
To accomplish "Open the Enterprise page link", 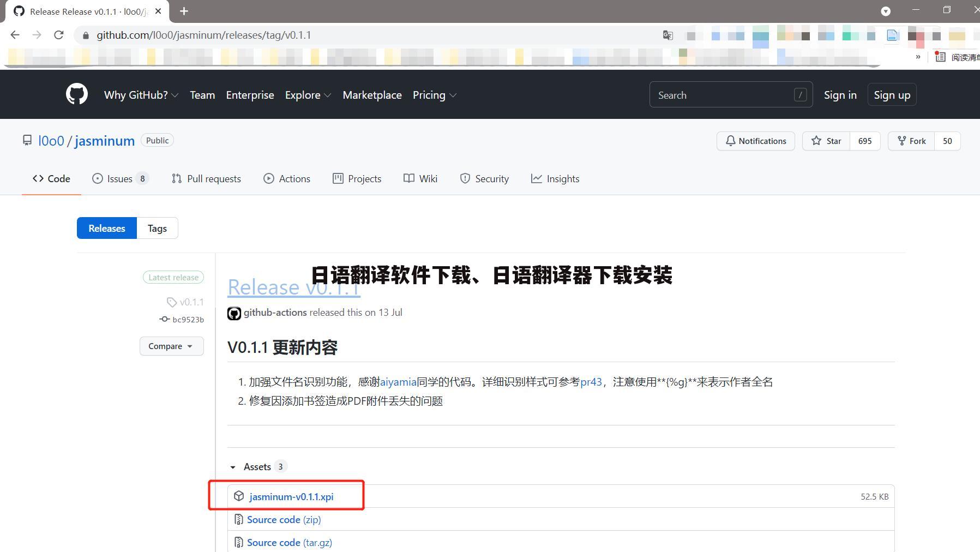I will coord(250,95).
